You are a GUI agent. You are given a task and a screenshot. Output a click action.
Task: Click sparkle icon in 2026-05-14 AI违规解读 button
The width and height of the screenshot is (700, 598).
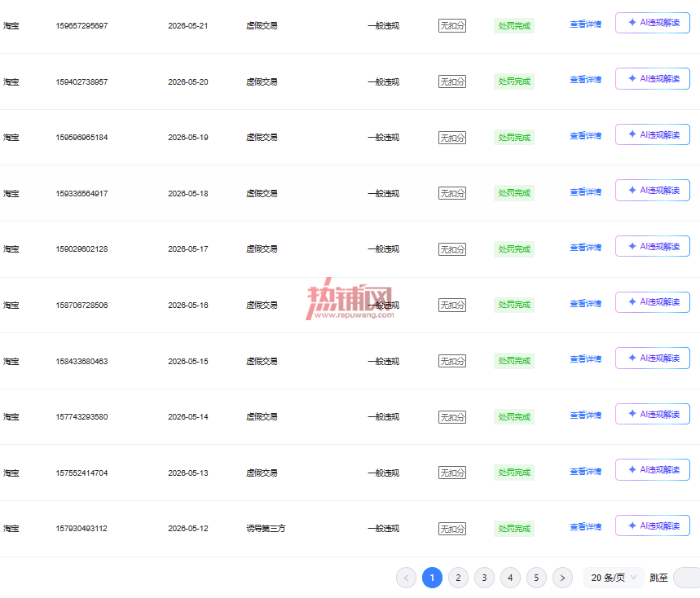(x=632, y=414)
